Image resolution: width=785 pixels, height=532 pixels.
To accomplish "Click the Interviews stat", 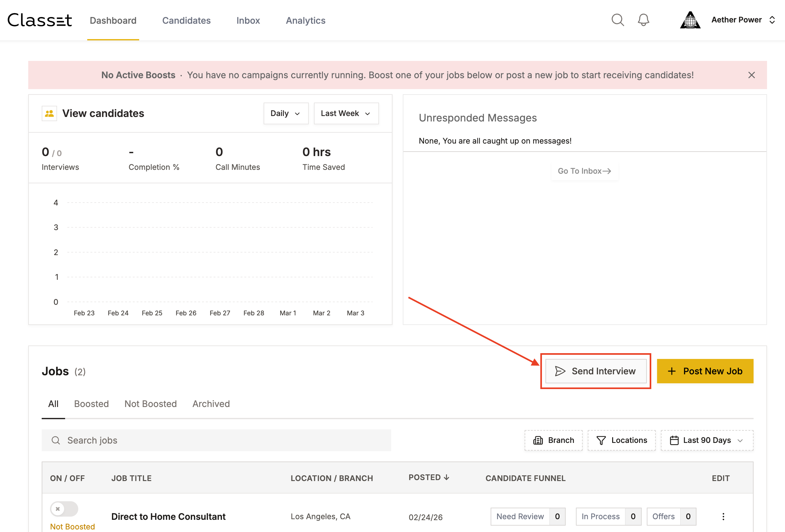I will 60,159.
